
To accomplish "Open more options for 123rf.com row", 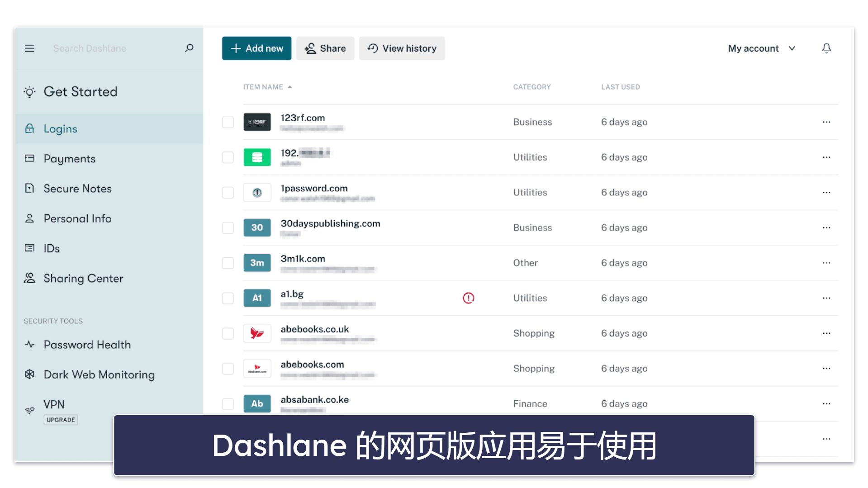I will click(x=826, y=122).
